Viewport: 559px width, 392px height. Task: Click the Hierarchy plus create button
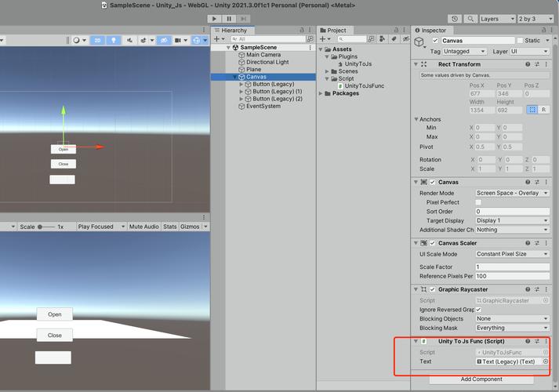219,39
